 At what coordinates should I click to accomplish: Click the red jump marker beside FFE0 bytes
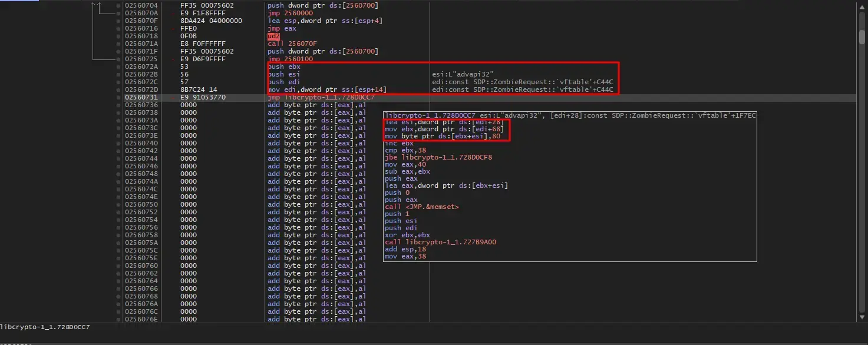[x=173, y=28]
